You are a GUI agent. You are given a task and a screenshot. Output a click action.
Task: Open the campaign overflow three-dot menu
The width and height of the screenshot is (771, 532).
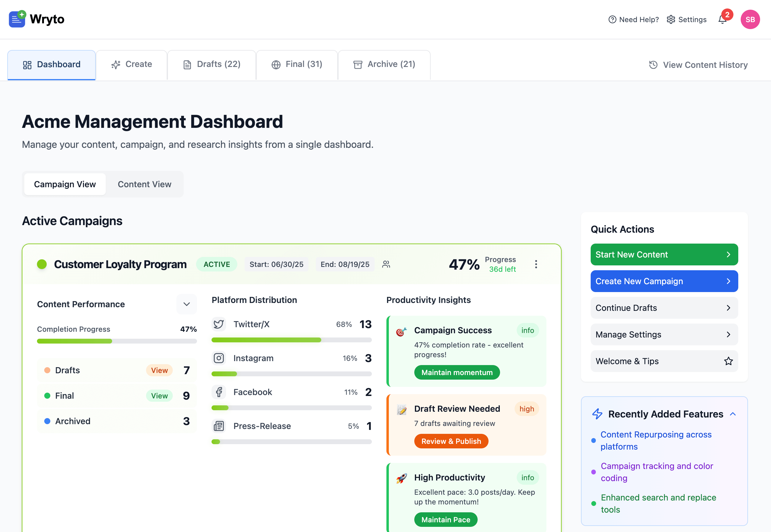536,264
